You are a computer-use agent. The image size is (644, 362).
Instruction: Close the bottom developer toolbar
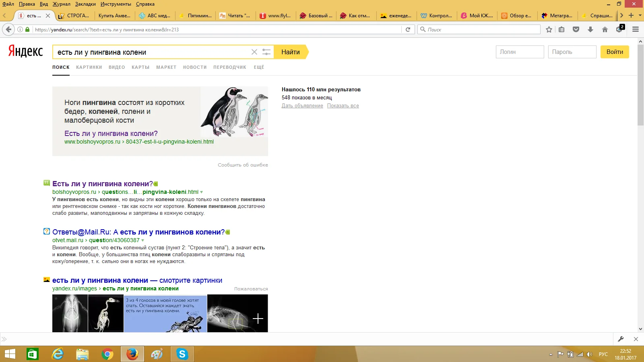pyautogui.click(x=636, y=339)
